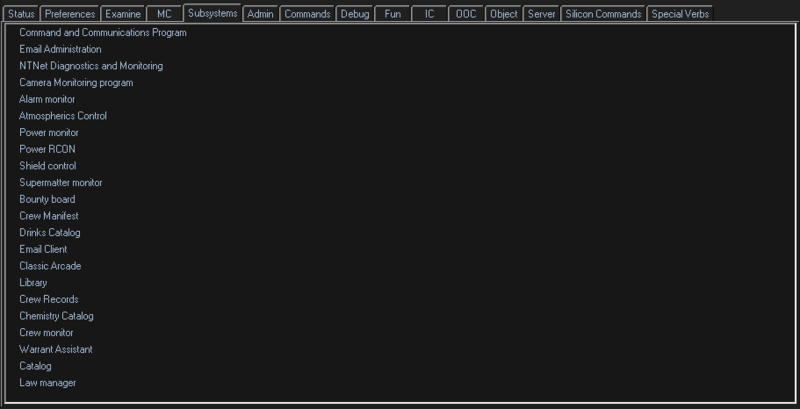This screenshot has width=800, height=409.
Task: Select the Special Verbs tab
Action: pyautogui.click(x=680, y=14)
